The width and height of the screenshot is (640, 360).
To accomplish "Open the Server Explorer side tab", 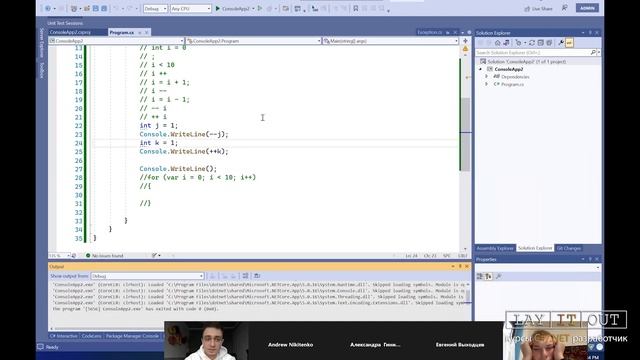I will click(42, 43).
